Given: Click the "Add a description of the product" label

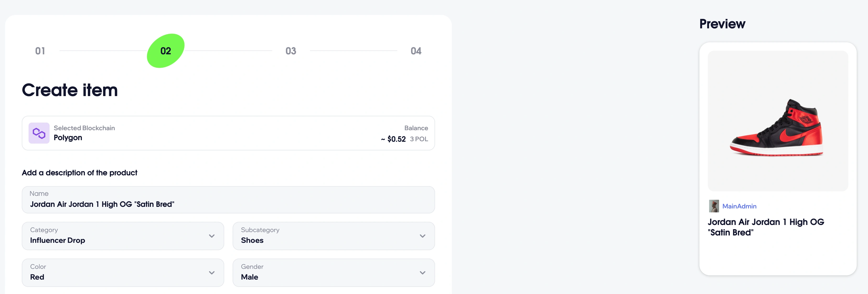Looking at the screenshot, I should tap(79, 173).
